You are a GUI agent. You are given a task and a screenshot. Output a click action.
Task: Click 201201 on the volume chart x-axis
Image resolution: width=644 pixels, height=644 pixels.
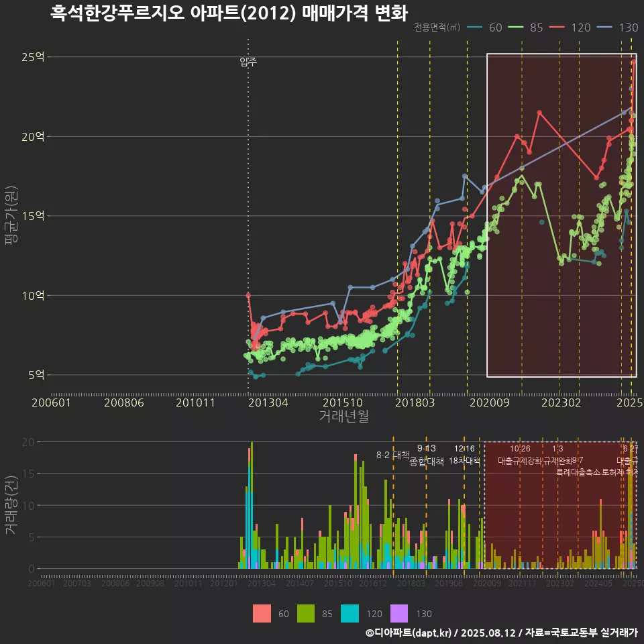224,583
